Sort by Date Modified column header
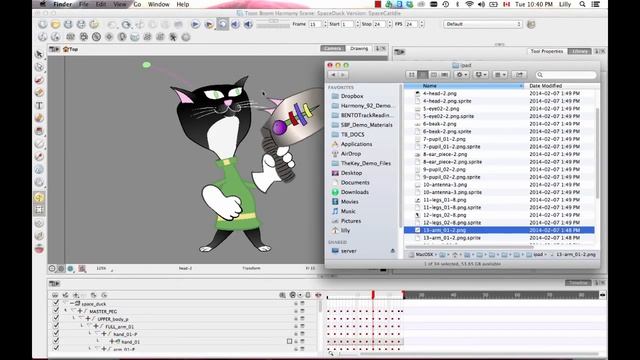This screenshot has height=360, width=640. [x=562, y=86]
